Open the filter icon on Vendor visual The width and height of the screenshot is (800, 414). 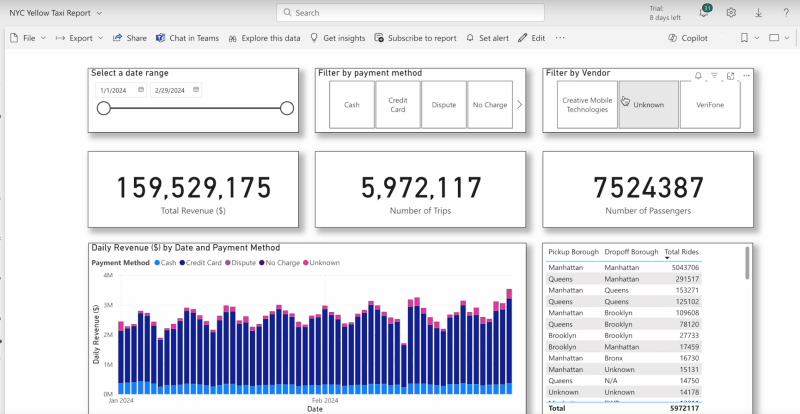[x=714, y=76]
